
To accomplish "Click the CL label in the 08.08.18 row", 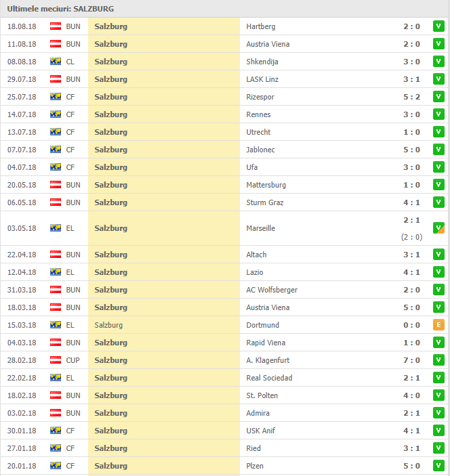I will (x=70, y=62).
